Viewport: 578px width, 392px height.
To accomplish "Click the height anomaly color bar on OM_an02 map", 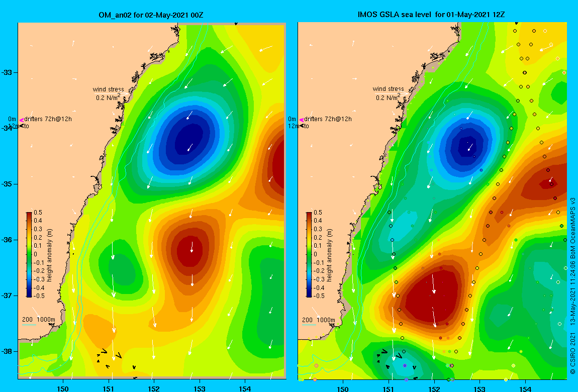I will [29, 255].
